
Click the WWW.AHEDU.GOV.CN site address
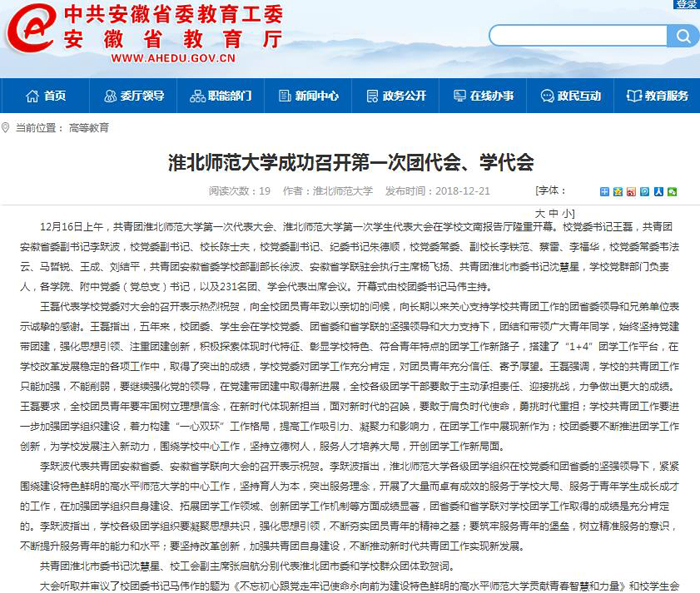pos(173,58)
